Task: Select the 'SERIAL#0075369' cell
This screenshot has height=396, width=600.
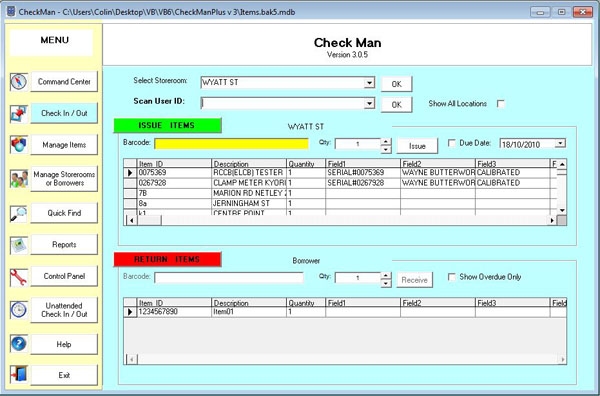Action: [363, 173]
